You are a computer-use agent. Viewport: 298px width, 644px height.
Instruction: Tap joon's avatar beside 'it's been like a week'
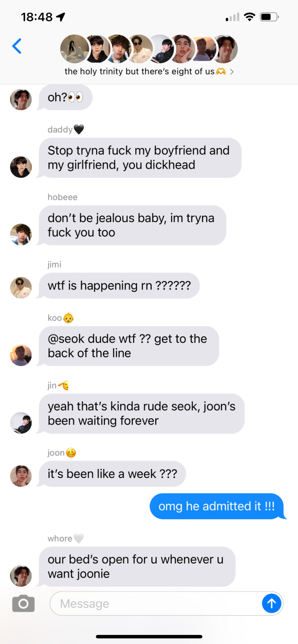click(21, 476)
